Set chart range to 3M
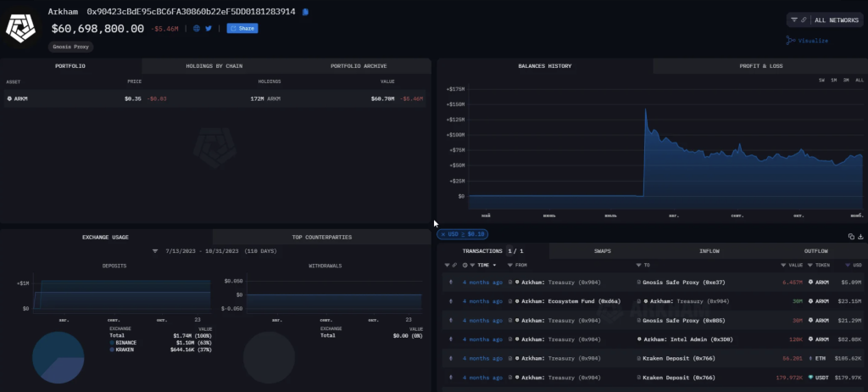The width and height of the screenshot is (868, 392). [847, 81]
